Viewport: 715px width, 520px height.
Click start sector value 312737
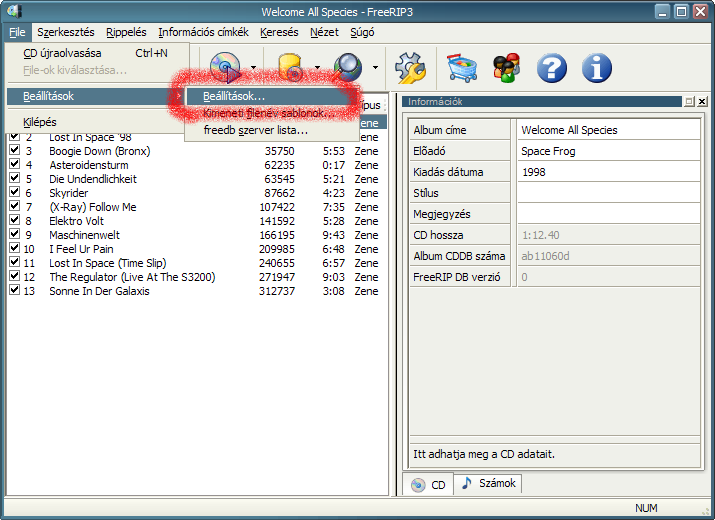pos(277,291)
